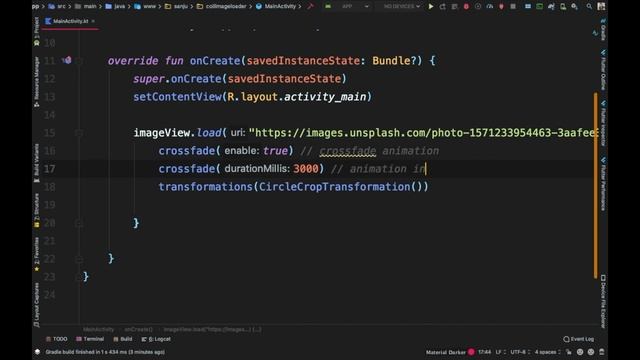Click the sanju breadcrumb package
The image size is (640, 360).
176,6
